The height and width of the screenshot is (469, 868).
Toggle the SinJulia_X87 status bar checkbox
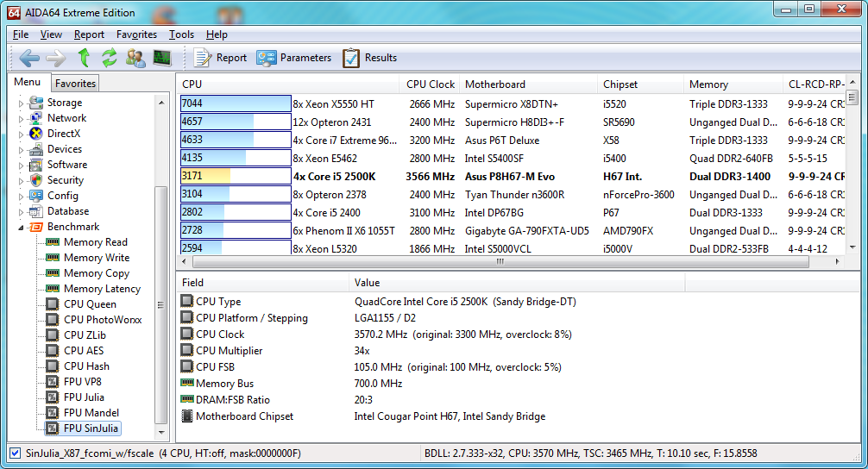click(x=15, y=453)
